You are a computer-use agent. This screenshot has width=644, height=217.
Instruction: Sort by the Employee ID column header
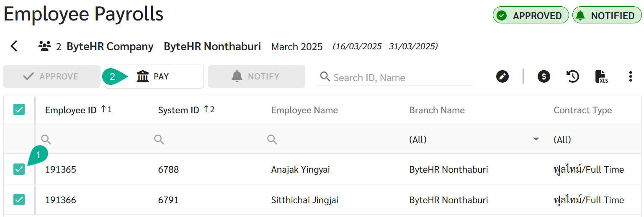tap(71, 110)
